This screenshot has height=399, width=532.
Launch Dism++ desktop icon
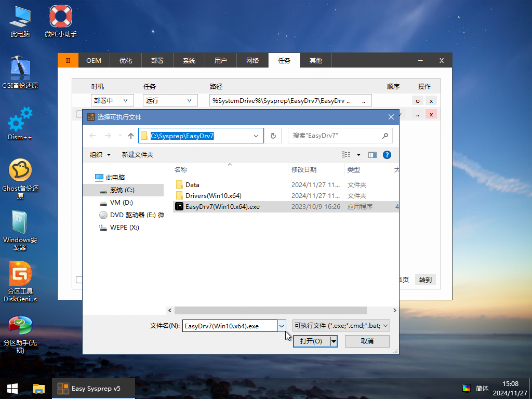(20, 123)
